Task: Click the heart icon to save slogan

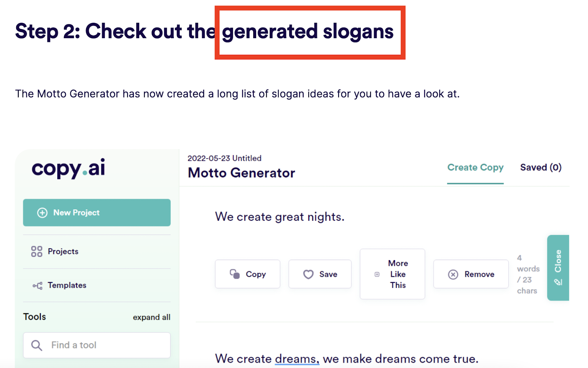Action: pos(308,274)
